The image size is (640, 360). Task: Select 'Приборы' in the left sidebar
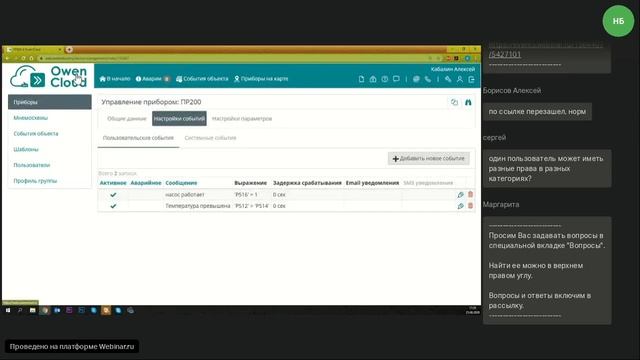50,102
